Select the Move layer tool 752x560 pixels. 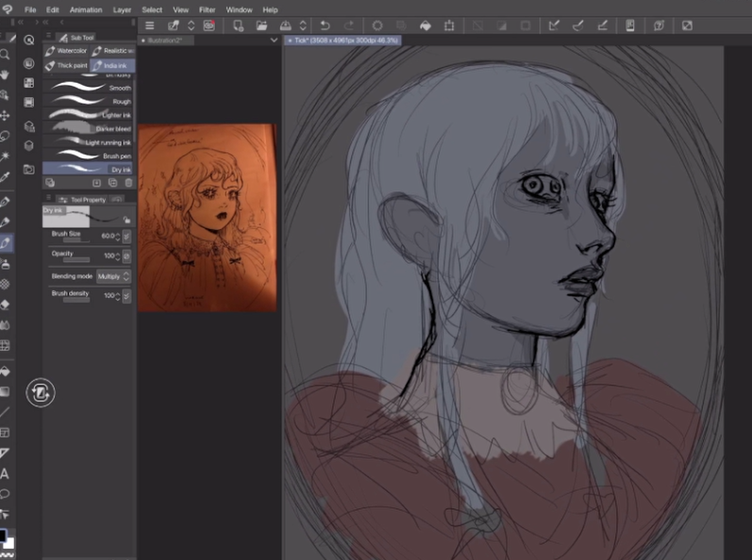click(5, 115)
